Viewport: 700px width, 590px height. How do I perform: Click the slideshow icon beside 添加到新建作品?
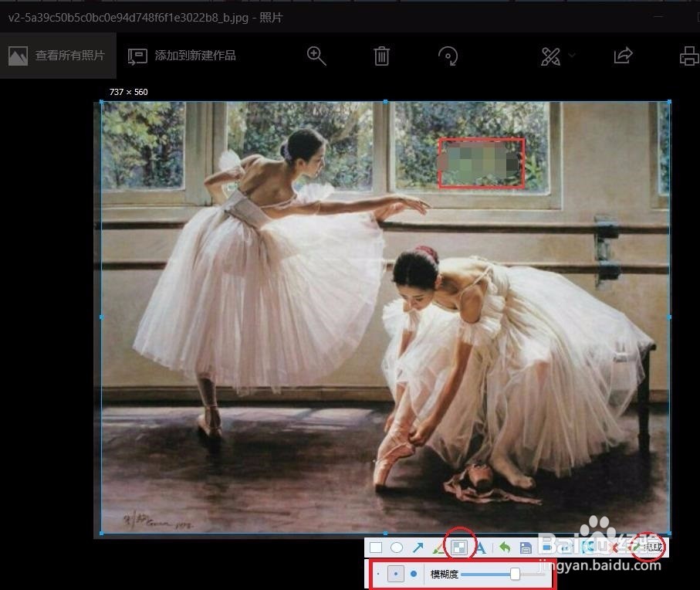[x=137, y=56]
